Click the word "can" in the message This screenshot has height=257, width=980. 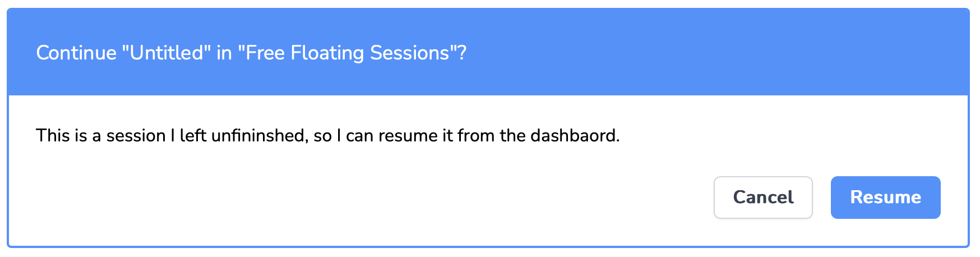coord(359,136)
